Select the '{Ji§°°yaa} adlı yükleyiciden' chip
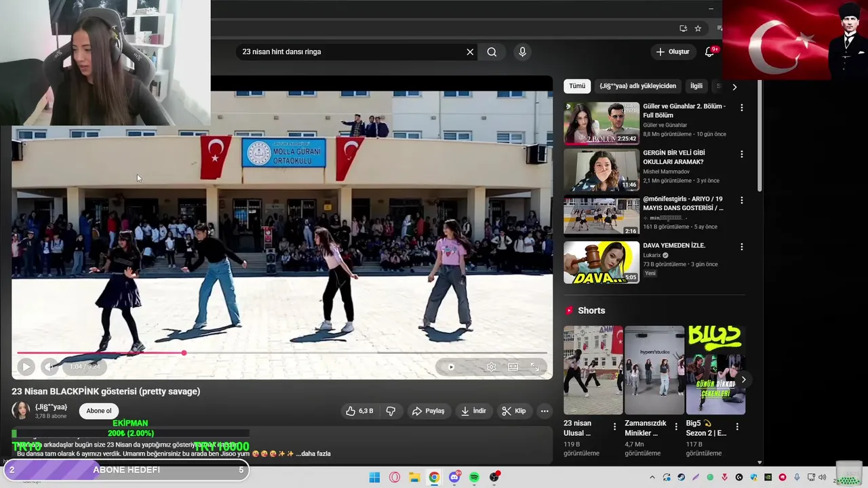 tap(637, 86)
